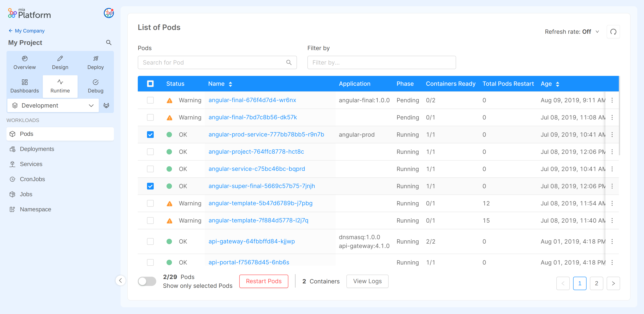Open the user avatar icon at top
This screenshot has width=644, height=314.
pos(109,13)
